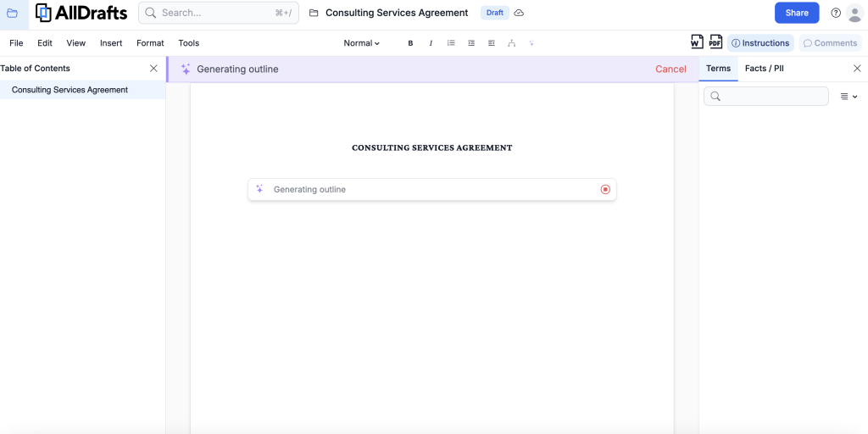Switch to the Facts / PII tab
Screen dimensions: 868x434
coord(764,69)
